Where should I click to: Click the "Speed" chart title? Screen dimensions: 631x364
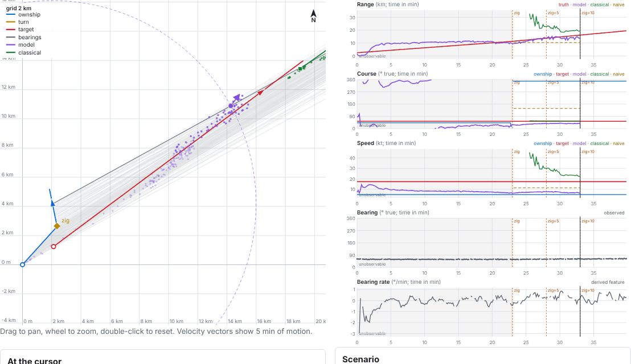(x=366, y=143)
